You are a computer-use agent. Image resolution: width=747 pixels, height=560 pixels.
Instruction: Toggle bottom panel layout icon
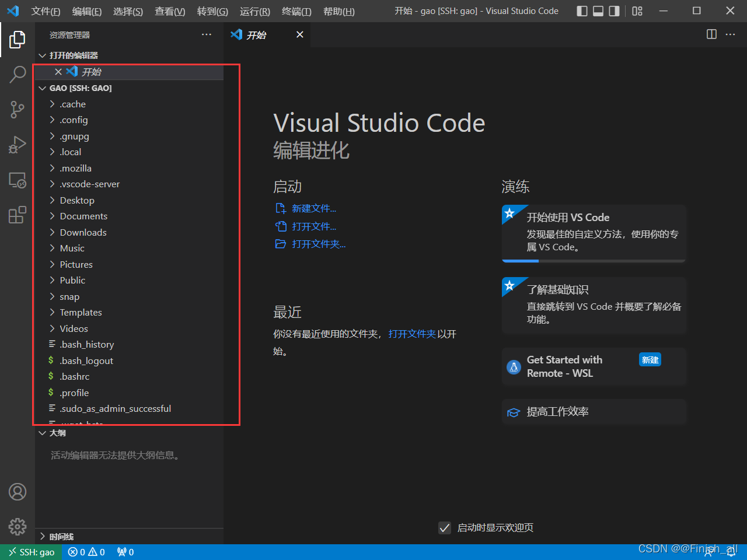(598, 11)
